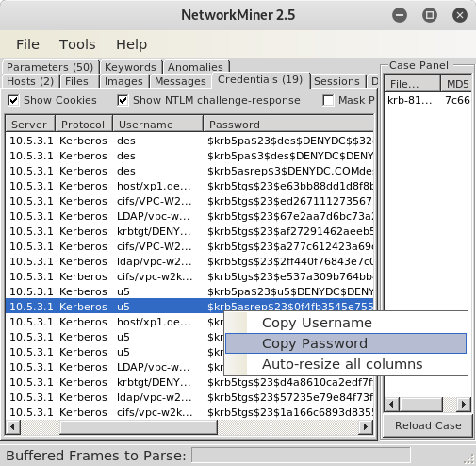Open the Images tab
This screenshot has height=466, width=476.
123,81
